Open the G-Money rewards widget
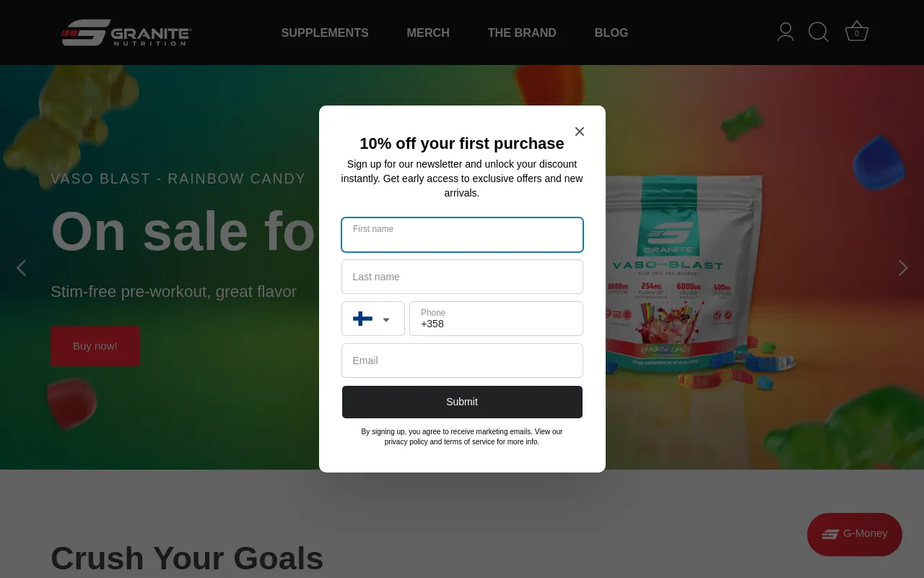 point(855,534)
